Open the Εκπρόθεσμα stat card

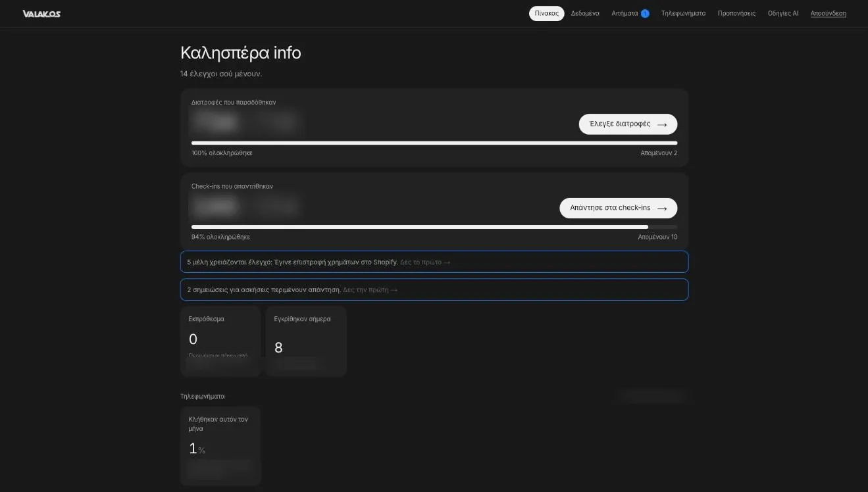tap(220, 341)
